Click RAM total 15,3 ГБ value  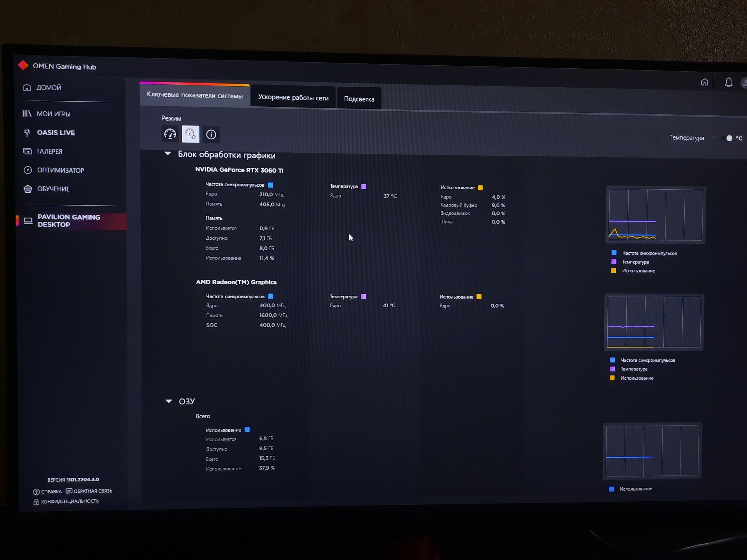[267, 458]
